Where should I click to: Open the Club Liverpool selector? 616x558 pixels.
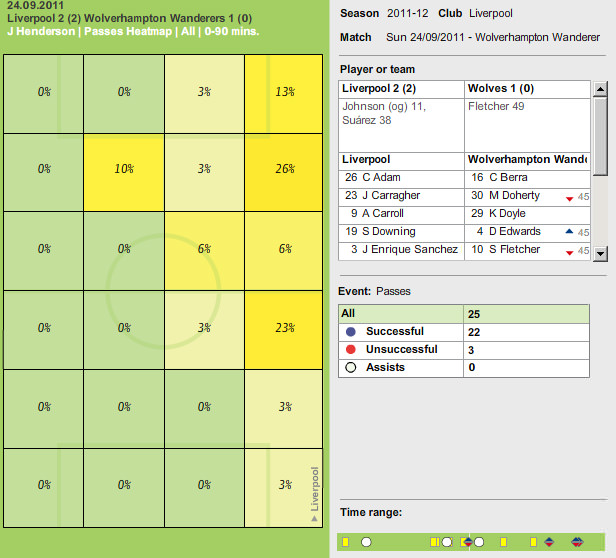tap(491, 13)
